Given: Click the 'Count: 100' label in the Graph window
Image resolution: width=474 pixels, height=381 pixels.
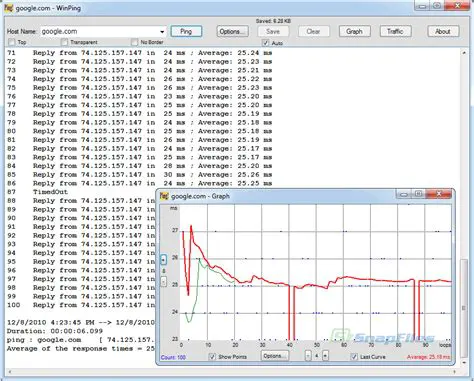Looking at the screenshot, I should click(173, 357).
